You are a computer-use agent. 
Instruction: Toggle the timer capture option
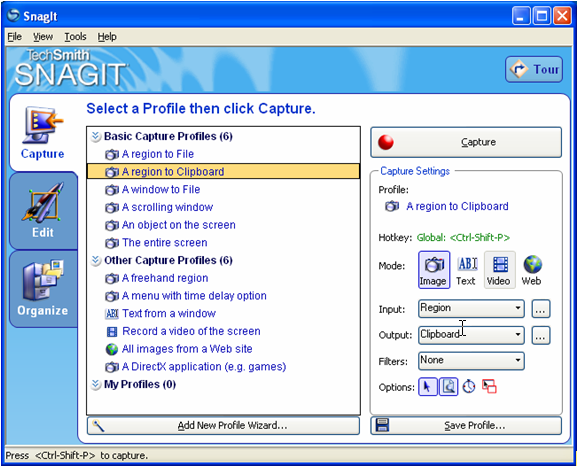(469, 387)
